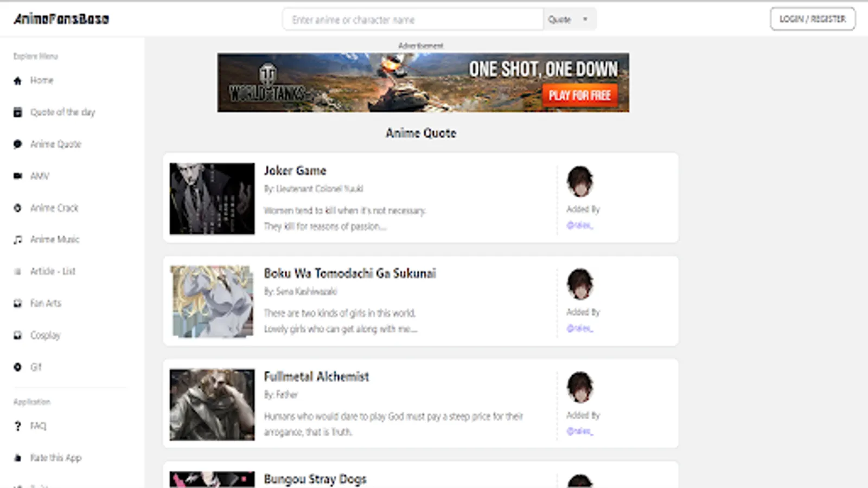Open Quote of the day menu item

62,112
